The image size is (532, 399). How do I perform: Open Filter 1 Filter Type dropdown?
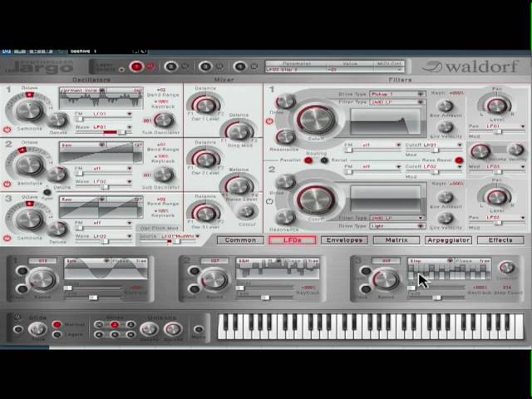(397, 101)
